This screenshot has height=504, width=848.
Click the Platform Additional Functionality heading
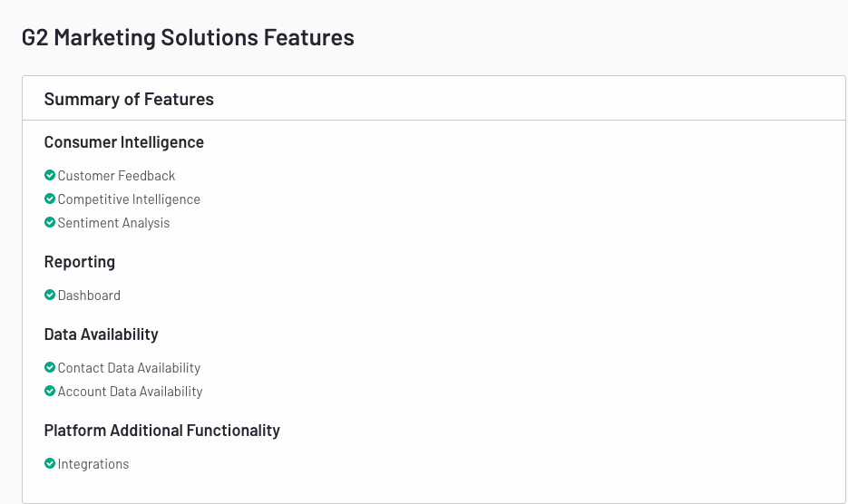pos(161,431)
